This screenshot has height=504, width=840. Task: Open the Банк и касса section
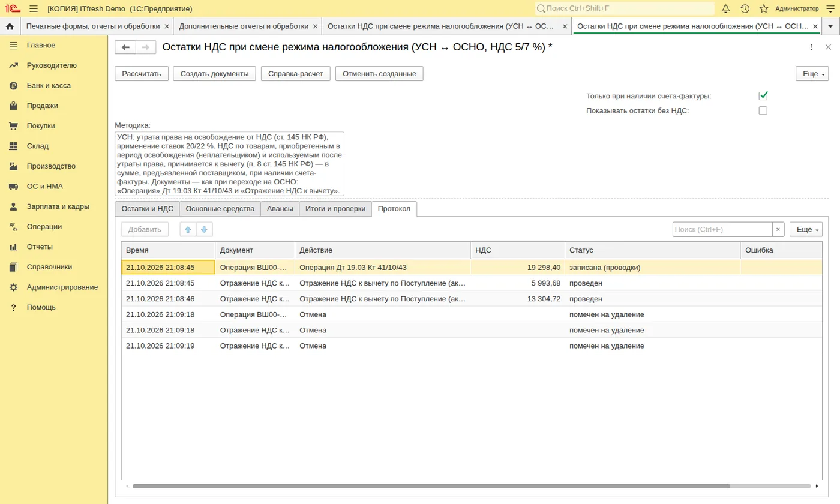49,86
